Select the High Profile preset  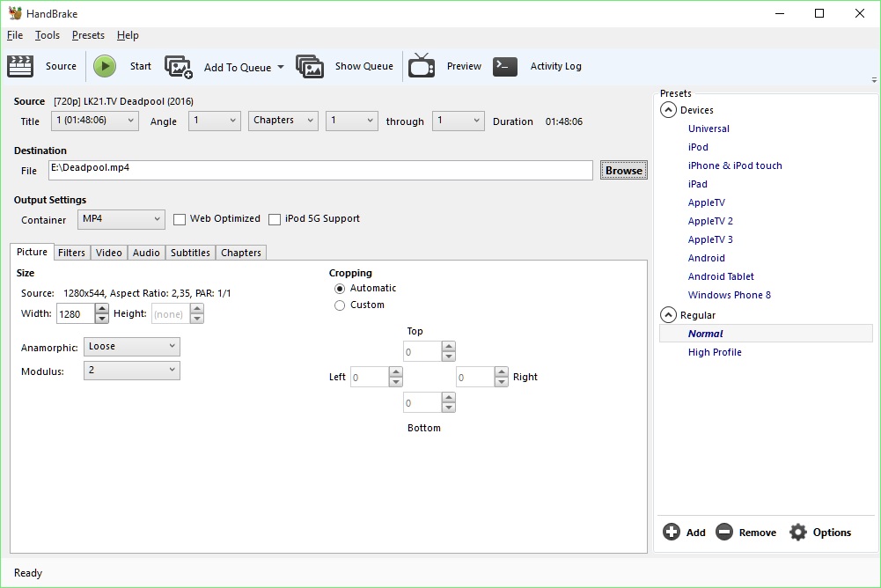point(715,352)
